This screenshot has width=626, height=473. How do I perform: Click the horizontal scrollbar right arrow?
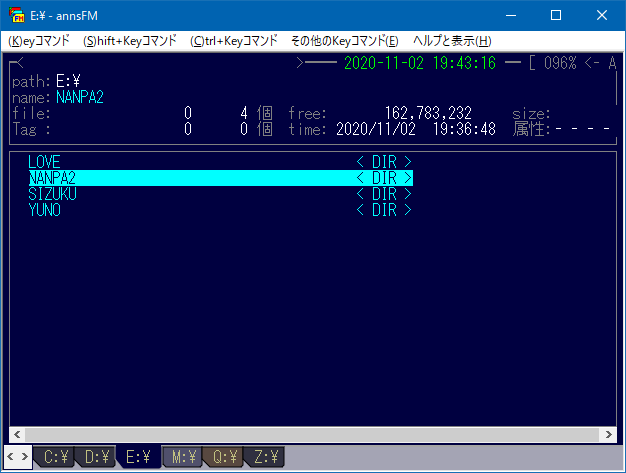point(608,434)
